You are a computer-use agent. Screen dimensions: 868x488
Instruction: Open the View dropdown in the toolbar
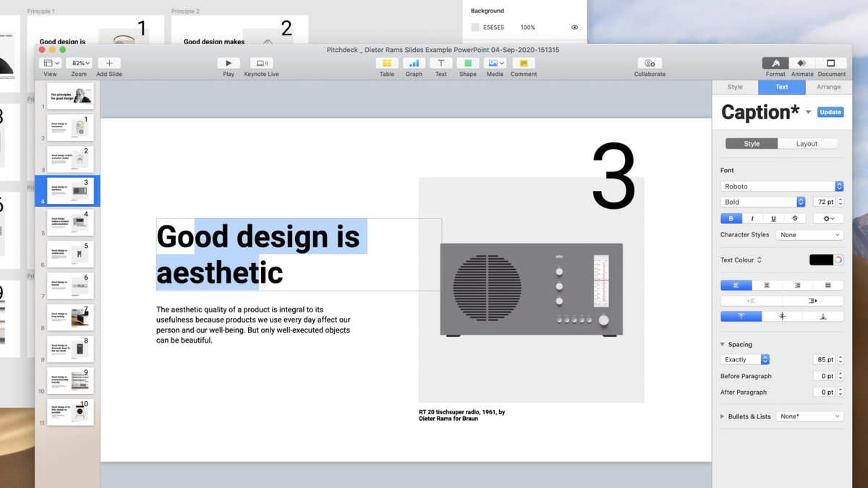point(50,63)
